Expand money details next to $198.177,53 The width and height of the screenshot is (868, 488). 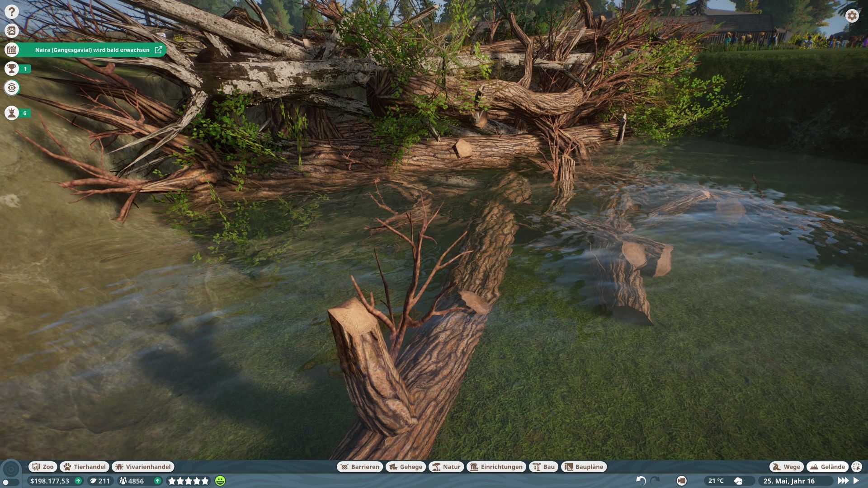click(78, 481)
